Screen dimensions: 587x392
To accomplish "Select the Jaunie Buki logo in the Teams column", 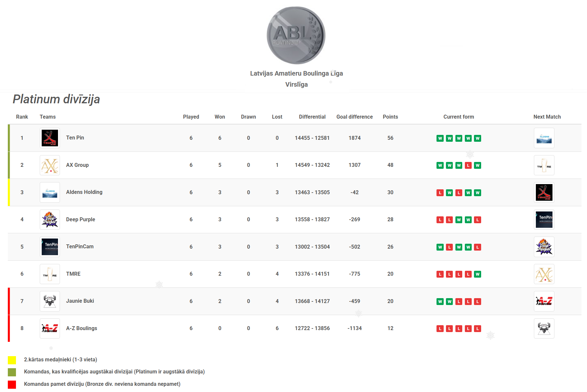I will pos(50,301).
